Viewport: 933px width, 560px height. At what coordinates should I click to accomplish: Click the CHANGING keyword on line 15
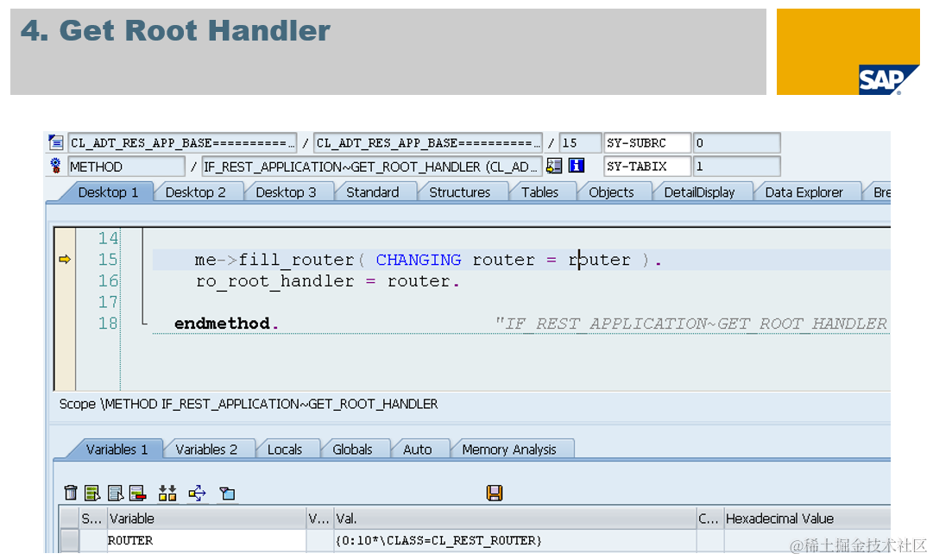pyautogui.click(x=419, y=260)
